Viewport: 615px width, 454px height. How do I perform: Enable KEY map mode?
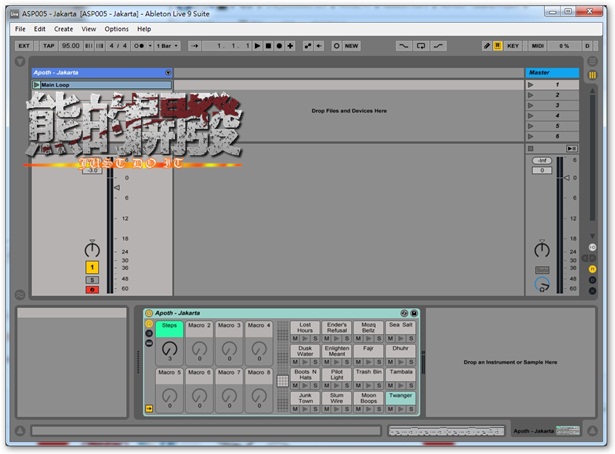pos(513,46)
